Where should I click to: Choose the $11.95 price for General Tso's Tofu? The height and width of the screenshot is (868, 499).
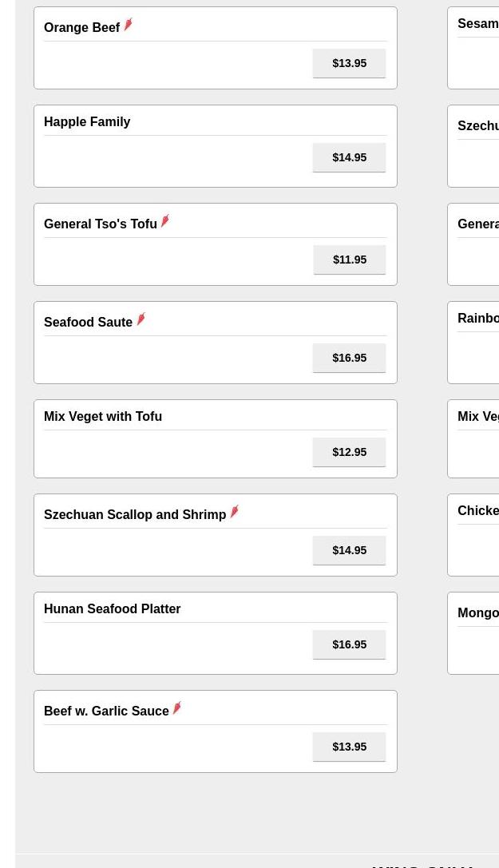pyautogui.click(x=350, y=260)
